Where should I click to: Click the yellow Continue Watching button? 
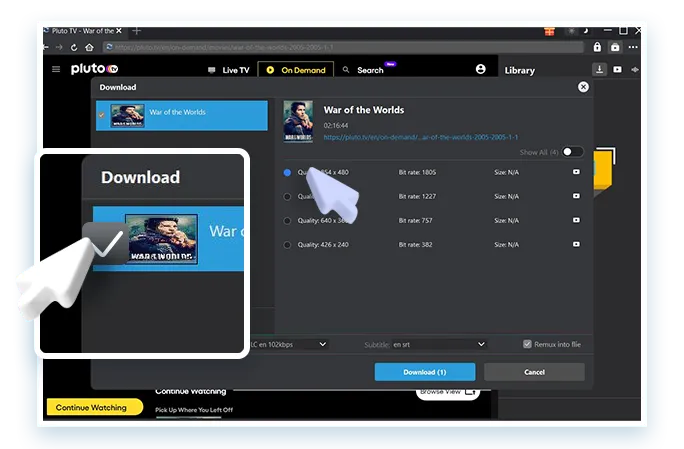point(95,407)
